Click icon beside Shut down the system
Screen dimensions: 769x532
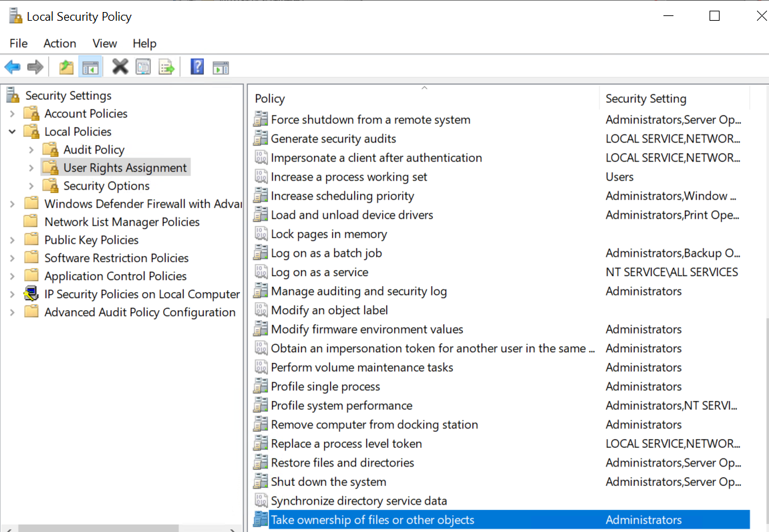click(261, 481)
